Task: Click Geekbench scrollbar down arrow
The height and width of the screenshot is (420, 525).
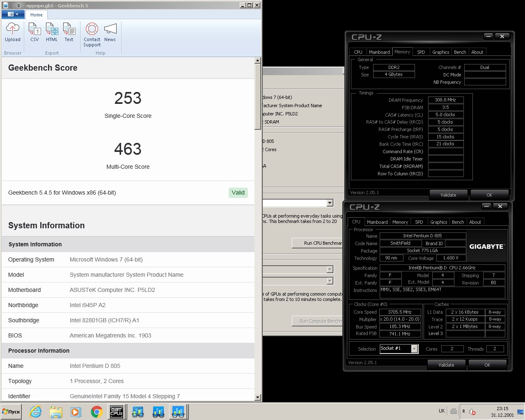Action: pos(258,397)
